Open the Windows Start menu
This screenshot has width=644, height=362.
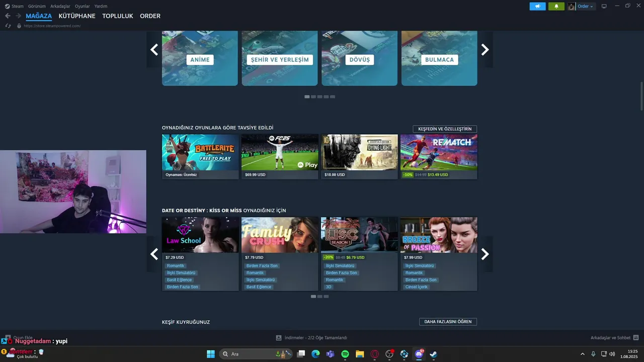[211, 354]
